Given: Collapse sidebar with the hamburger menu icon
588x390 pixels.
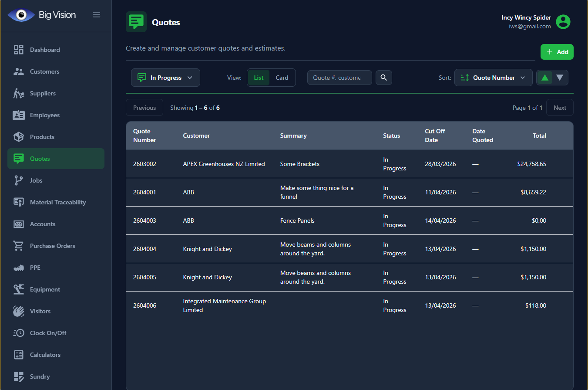Looking at the screenshot, I should (97, 15).
